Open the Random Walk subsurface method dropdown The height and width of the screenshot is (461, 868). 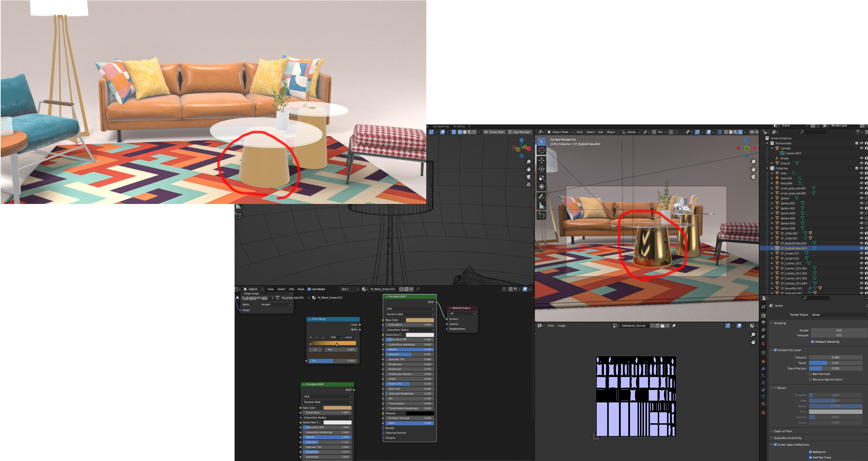pos(410,314)
